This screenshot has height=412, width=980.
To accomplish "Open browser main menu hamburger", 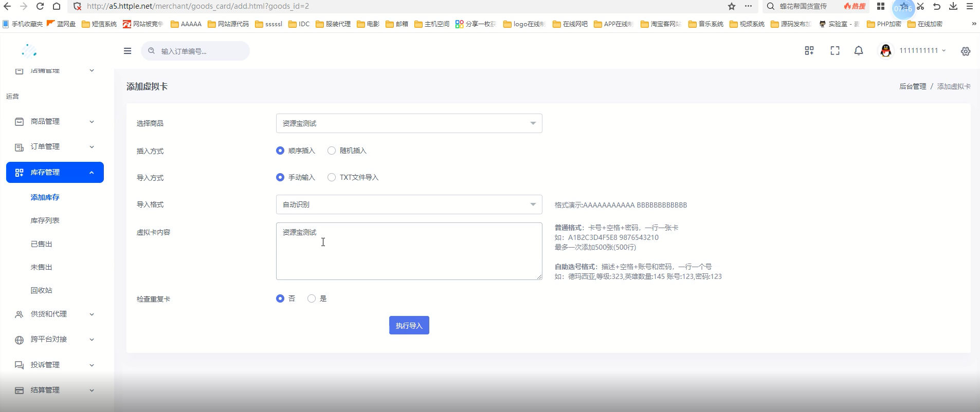I will click(x=970, y=6).
